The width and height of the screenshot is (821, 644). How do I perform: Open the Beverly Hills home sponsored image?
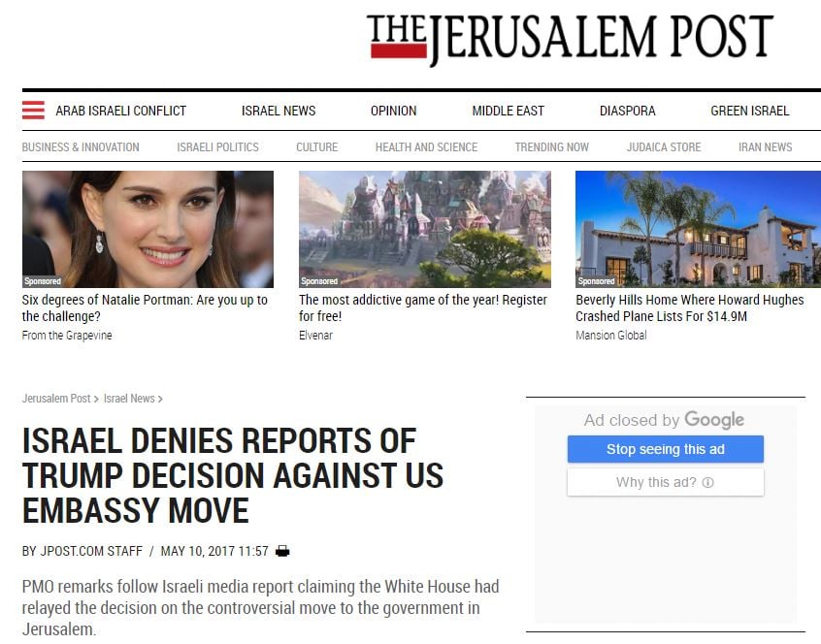coord(698,229)
